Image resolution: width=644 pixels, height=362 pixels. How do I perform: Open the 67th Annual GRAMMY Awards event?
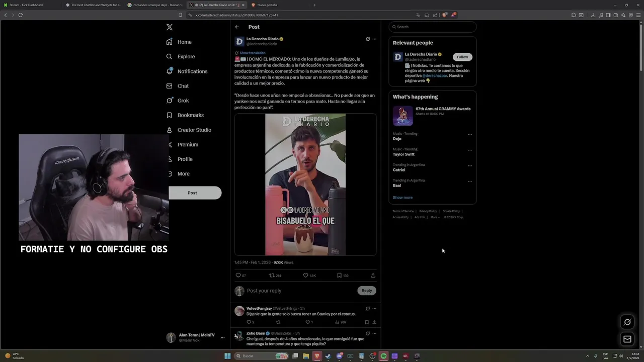pos(432,116)
